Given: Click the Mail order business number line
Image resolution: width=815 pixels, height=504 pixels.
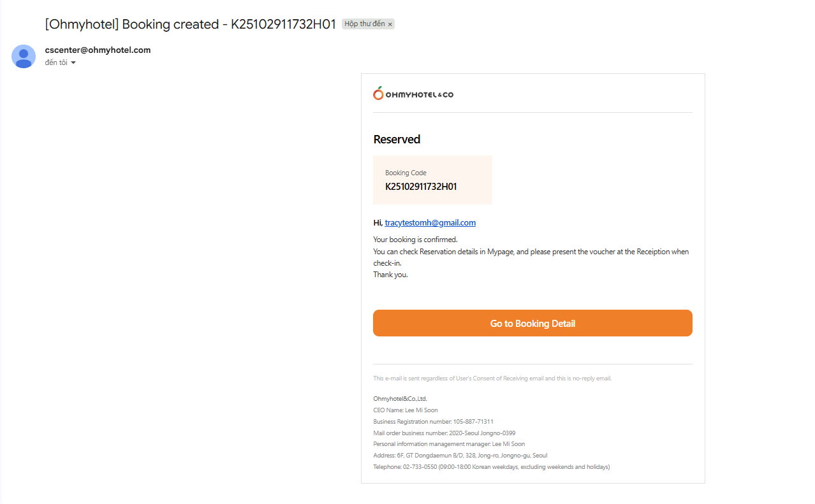Looking at the screenshot, I should [444, 433].
